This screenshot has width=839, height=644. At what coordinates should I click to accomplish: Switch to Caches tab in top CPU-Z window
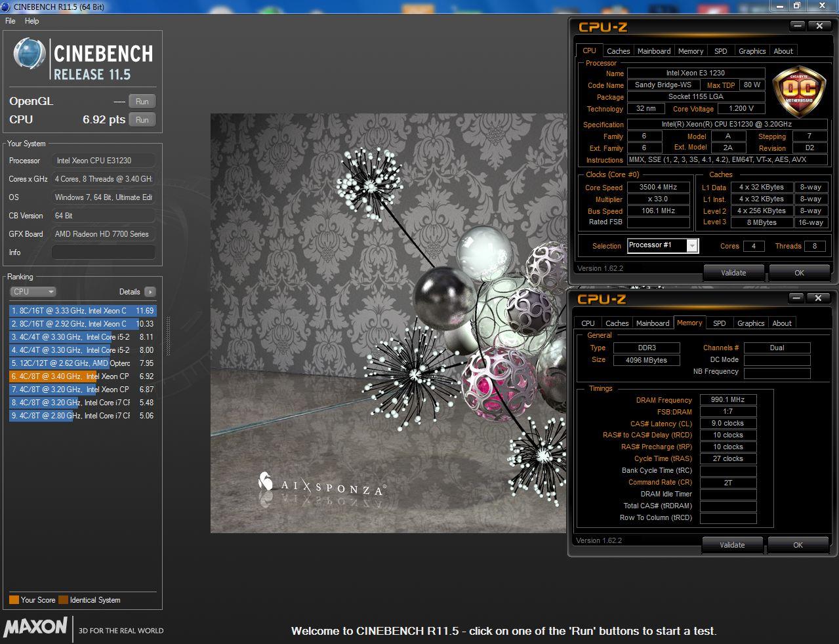point(618,51)
